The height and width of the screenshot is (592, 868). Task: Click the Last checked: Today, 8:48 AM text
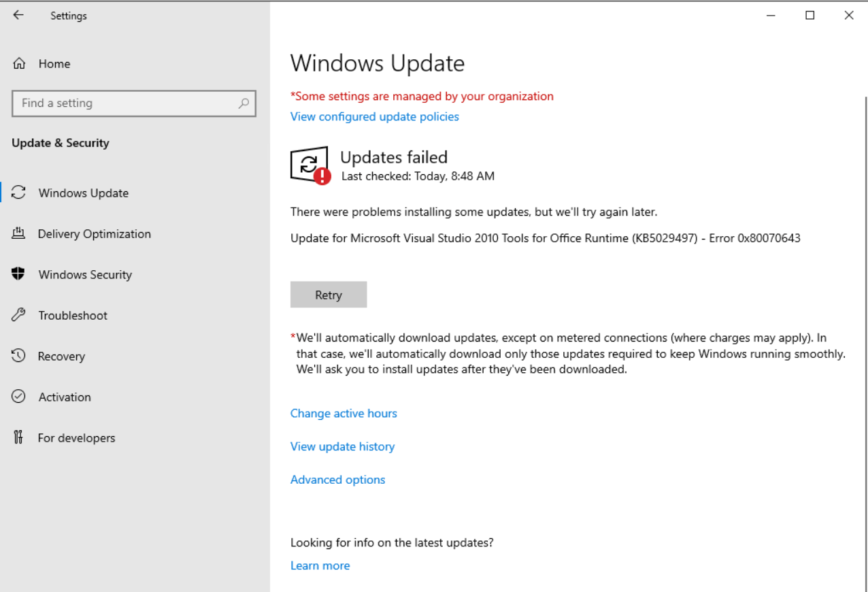pos(418,176)
